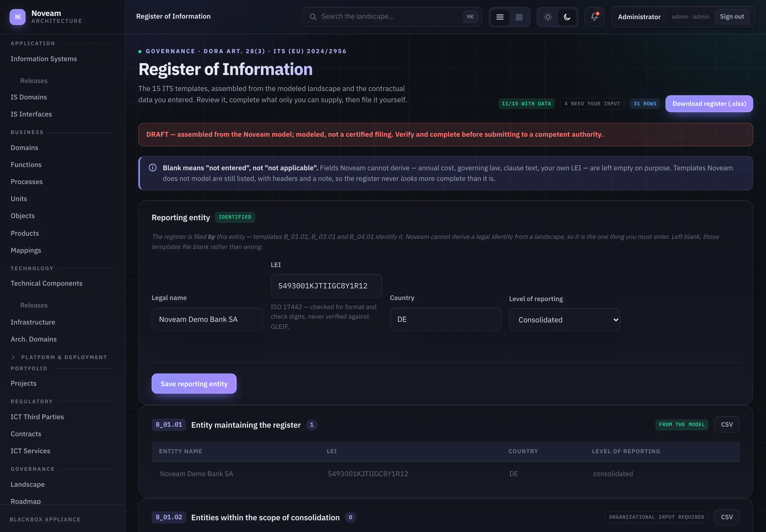Export B_01.02 table as CSV
766x532 pixels.
(x=727, y=517)
